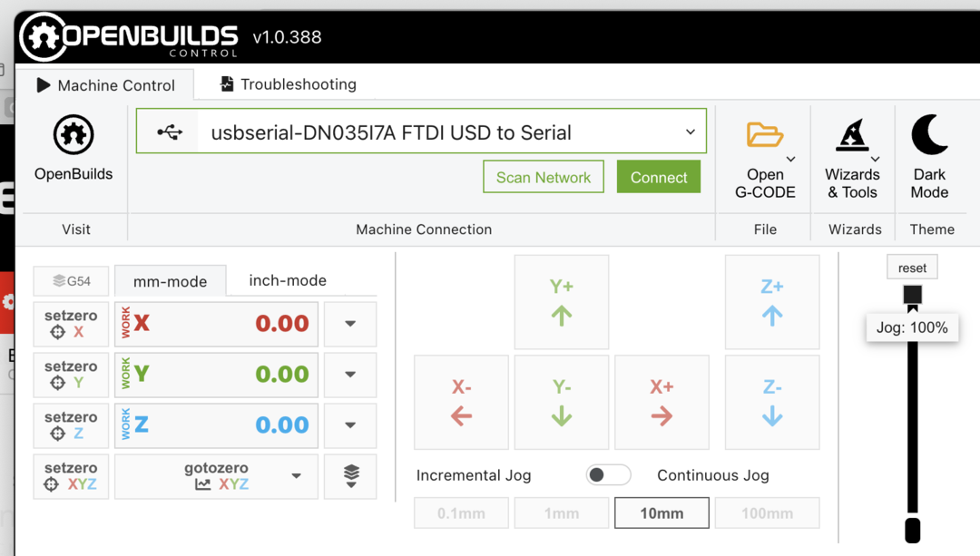This screenshot has width=980, height=556.
Task: Open the Machine Control tab
Action: click(105, 85)
